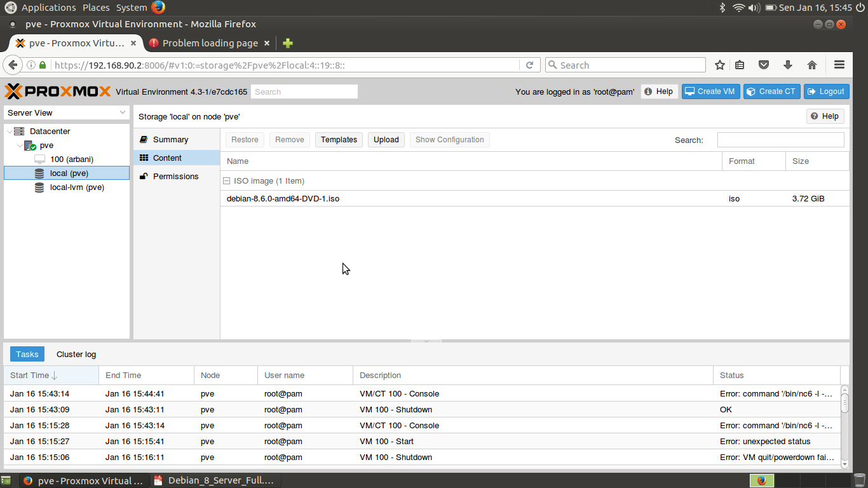
Task: Open the Firefox hamburger menu
Action: coord(839,65)
